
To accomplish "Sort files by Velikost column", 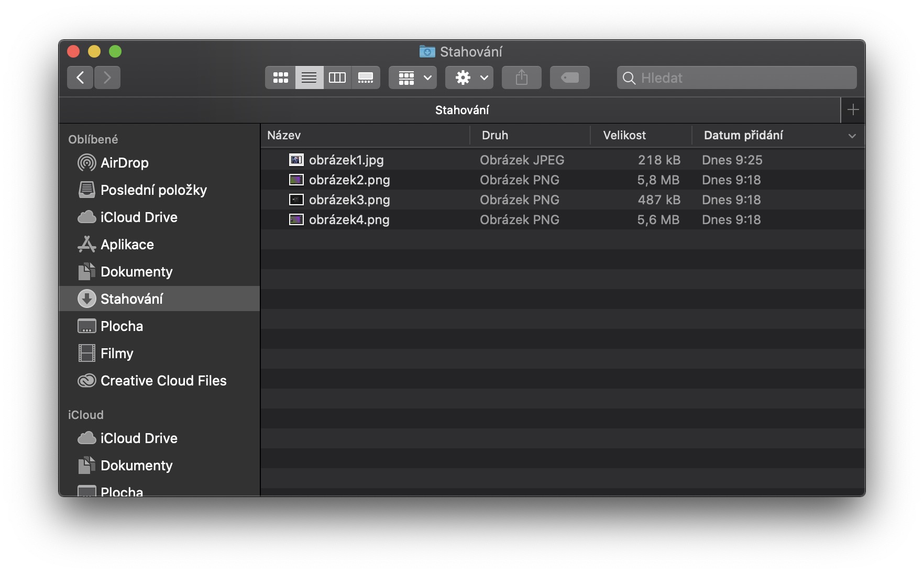I will (624, 136).
